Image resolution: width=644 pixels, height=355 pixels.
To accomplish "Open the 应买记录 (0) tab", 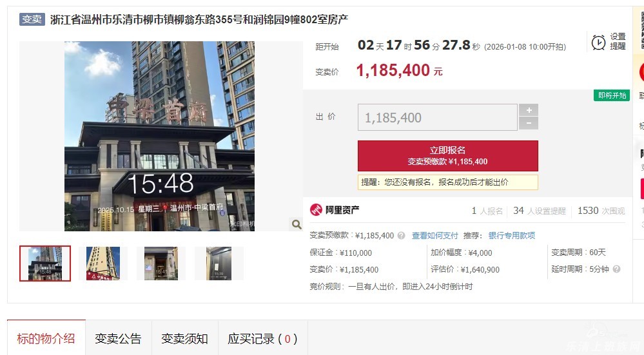I will 263,338.
